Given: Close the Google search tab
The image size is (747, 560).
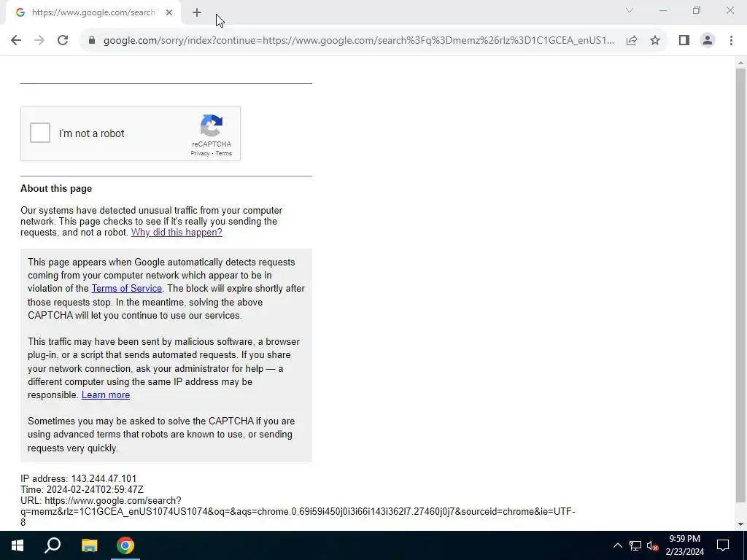Looking at the screenshot, I should tap(169, 12).
